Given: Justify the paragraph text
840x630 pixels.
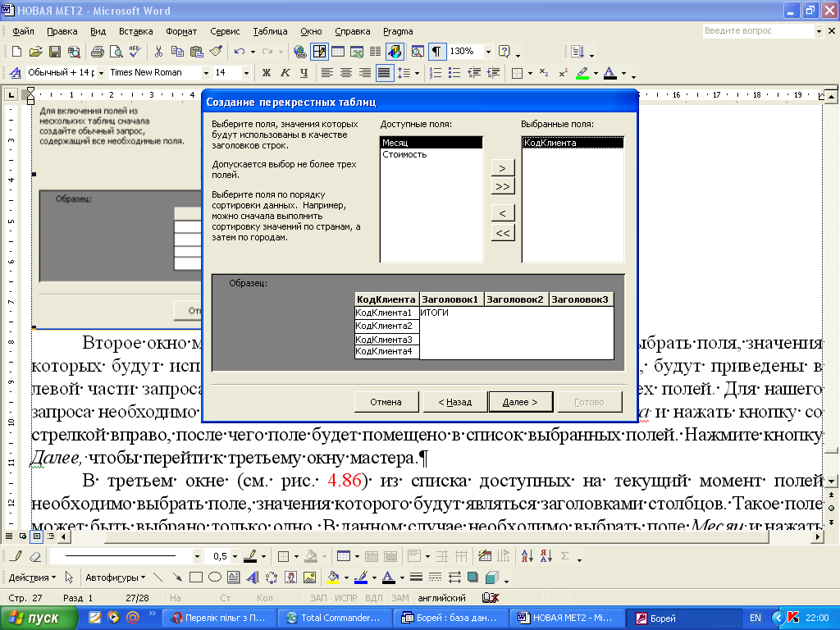Looking at the screenshot, I should [384, 73].
